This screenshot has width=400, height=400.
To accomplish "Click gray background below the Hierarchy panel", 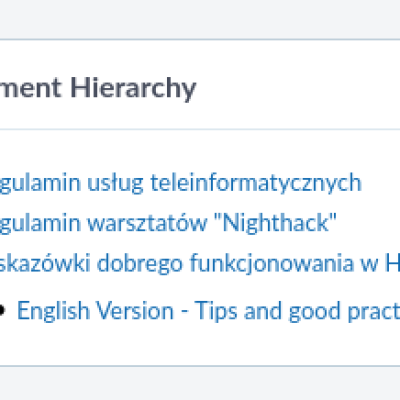I will tap(200, 383).
